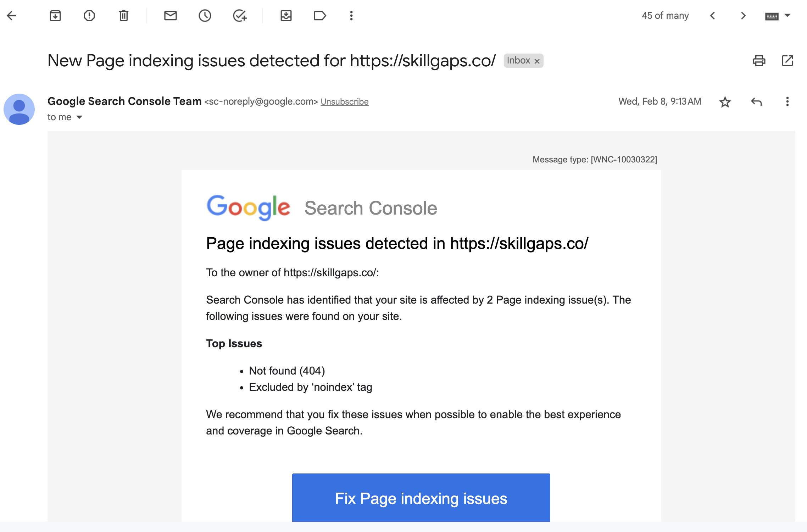Print this email conversation

click(x=759, y=61)
